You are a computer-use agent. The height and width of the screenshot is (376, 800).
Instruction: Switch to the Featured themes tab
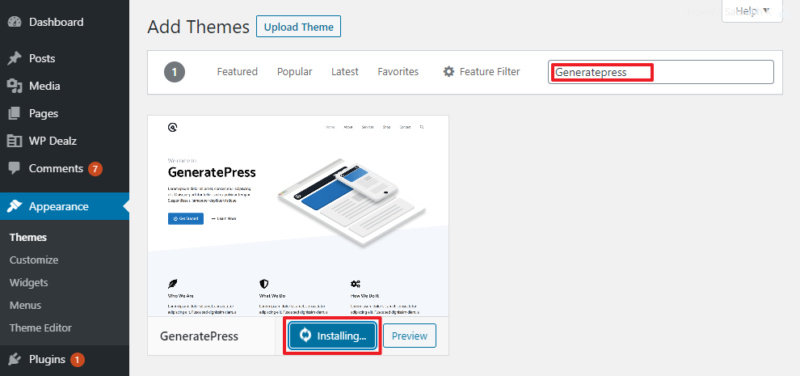click(x=237, y=72)
